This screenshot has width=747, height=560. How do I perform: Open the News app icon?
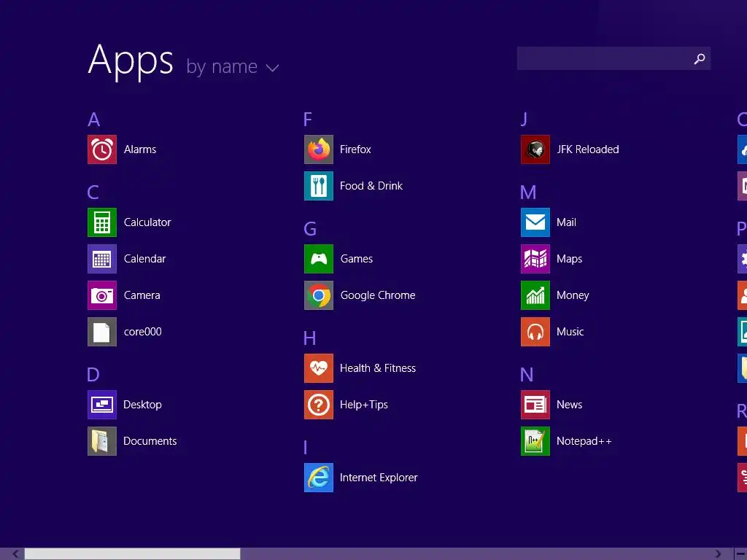pos(535,405)
